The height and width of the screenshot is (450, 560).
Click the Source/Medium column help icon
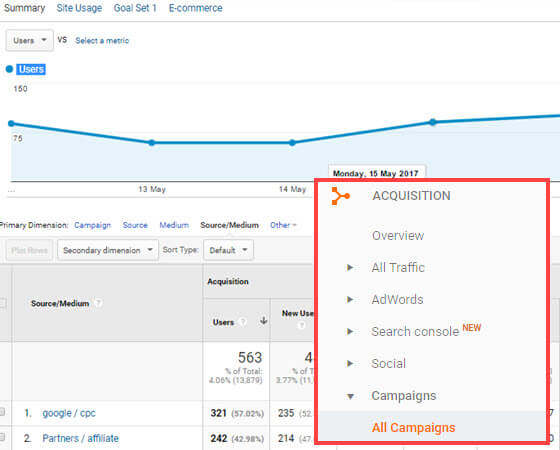click(x=98, y=303)
